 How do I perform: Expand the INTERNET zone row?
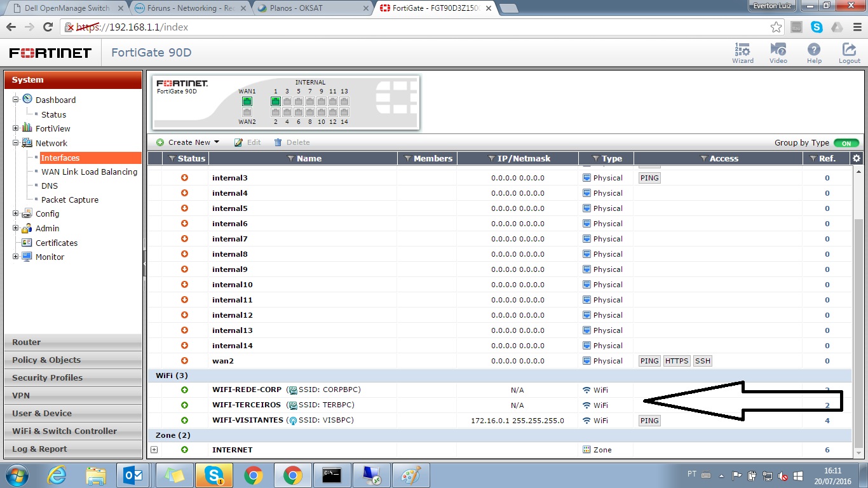coord(154,450)
